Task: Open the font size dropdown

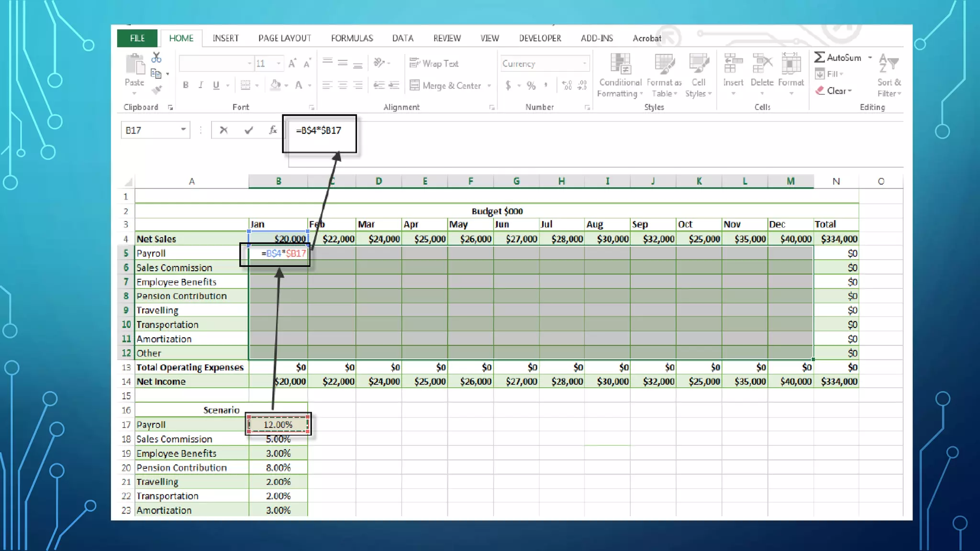Action: click(278, 64)
